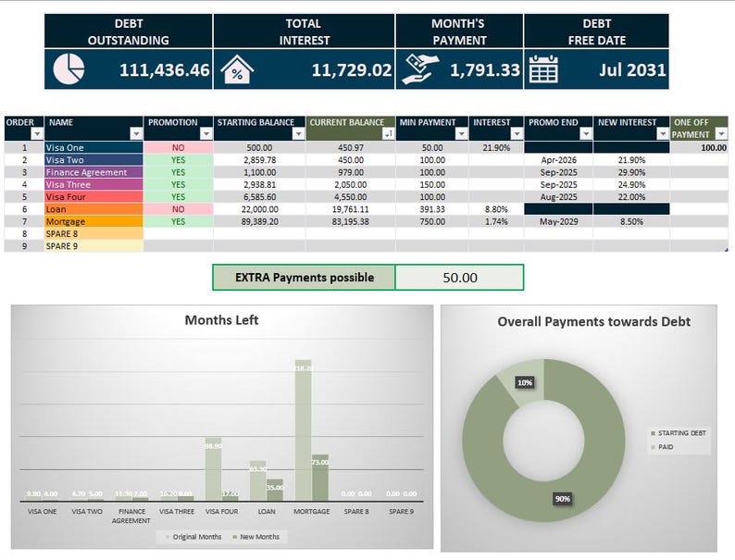
Task: Select the Original Months legend entry
Action: tap(193, 537)
